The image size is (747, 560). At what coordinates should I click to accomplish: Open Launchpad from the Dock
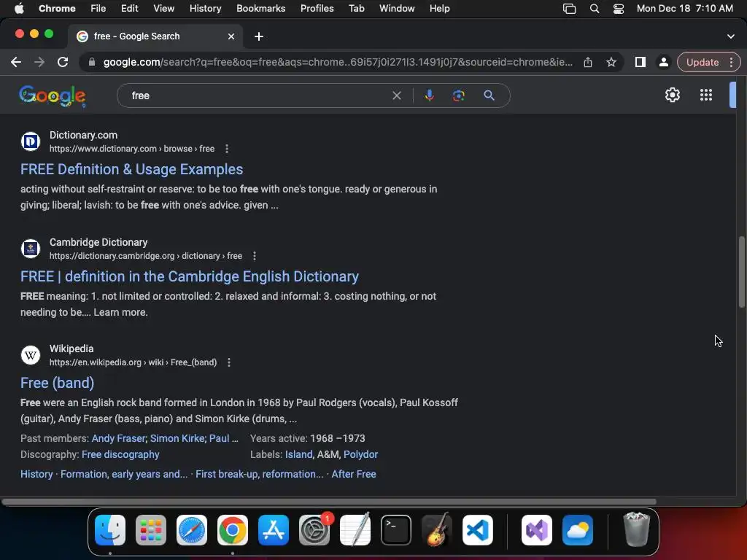[151, 530]
